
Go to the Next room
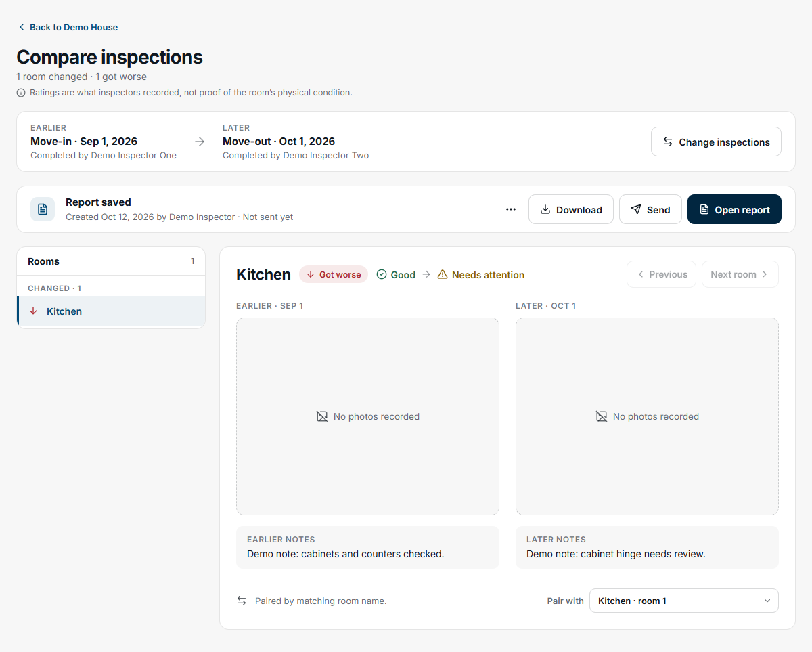(740, 274)
